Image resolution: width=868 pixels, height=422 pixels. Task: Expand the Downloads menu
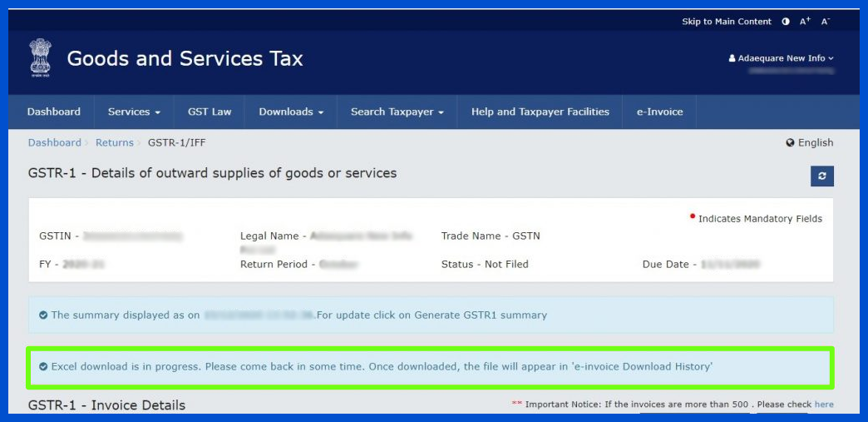291,112
